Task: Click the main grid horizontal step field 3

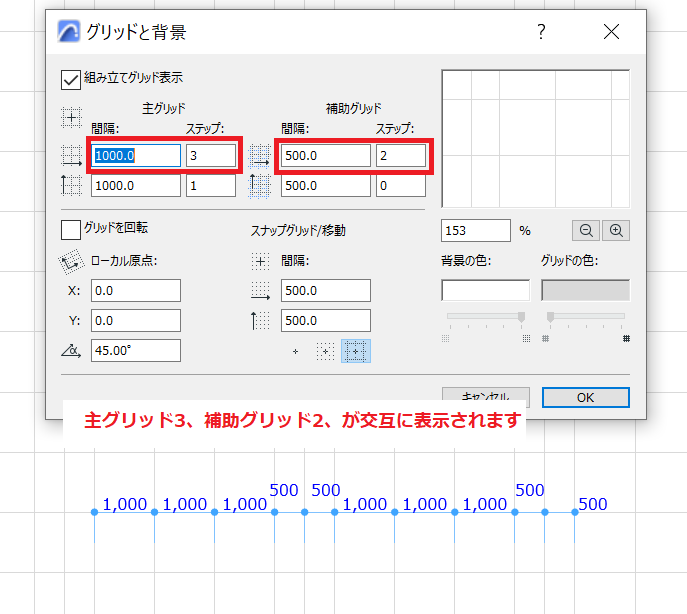Action: point(211,156)
